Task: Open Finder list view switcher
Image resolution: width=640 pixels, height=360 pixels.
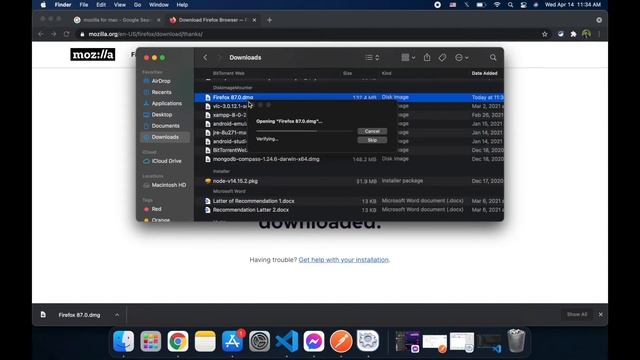Action: (x=372, y=58)
